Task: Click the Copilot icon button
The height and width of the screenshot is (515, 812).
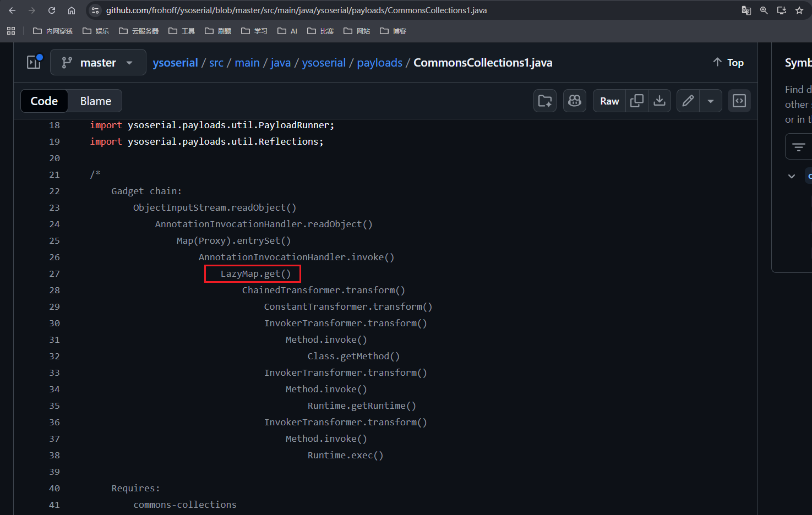Action: [575, 101]
